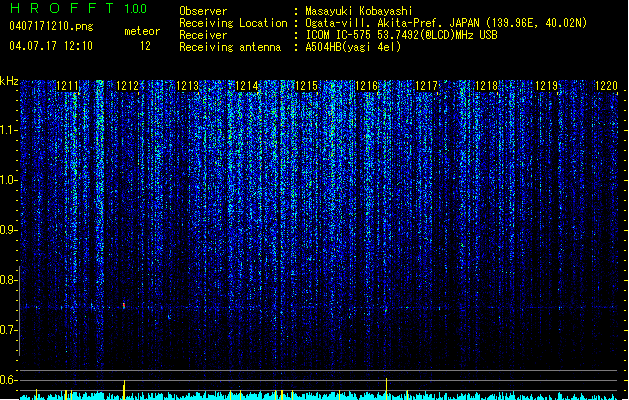The width and height of the screenshot is (629, 400).
Task: Select the 0.9 kHz frequency label
Action: (8, 230)
